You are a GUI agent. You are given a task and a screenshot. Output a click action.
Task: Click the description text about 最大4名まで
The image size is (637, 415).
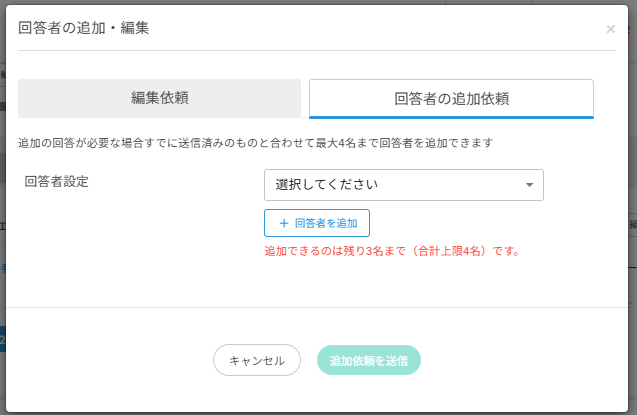(x=255, y=143)
